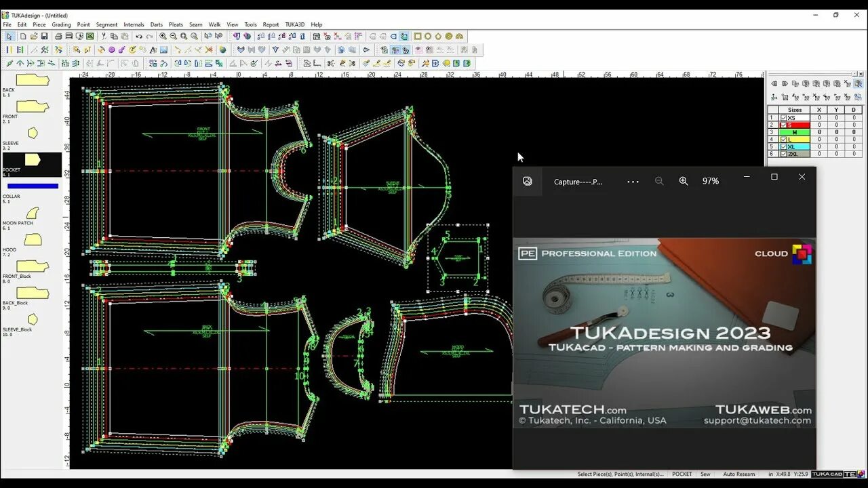Cut with the scissors toolbar icon

[104, 36]
